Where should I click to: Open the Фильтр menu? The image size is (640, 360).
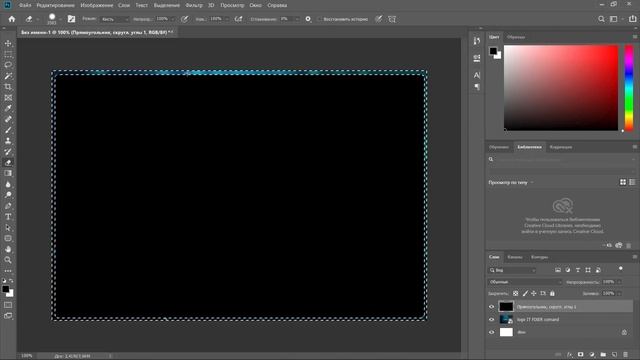(194, 5)
